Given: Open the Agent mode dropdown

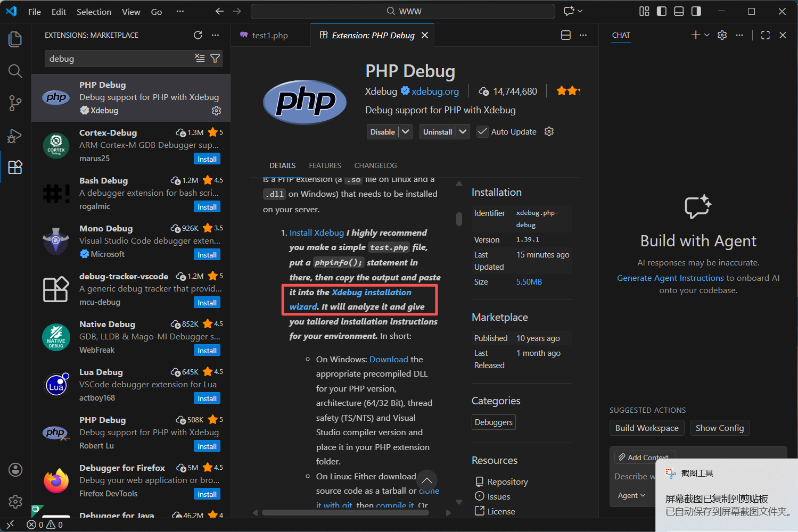Looking at the screenshot, I should [632, 495].
